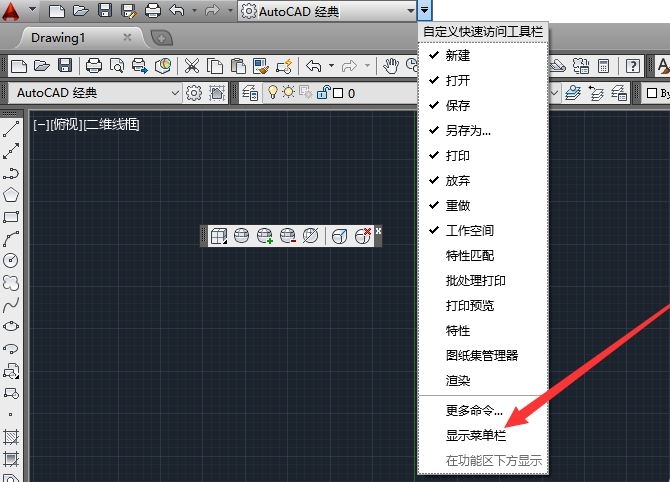Viewport: 670px width, 482px height.
Task: Expand the standard toolbar undo history arrow
Action: pos(331,66)
